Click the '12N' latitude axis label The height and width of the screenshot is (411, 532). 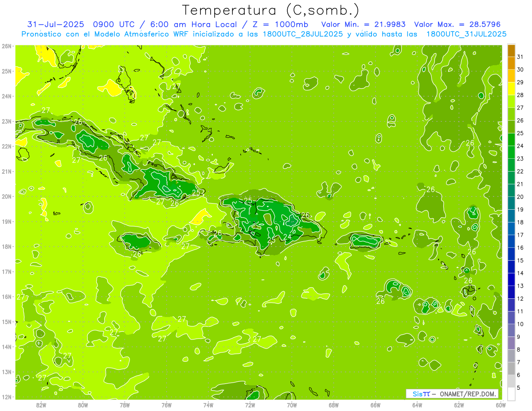point(7,397)
